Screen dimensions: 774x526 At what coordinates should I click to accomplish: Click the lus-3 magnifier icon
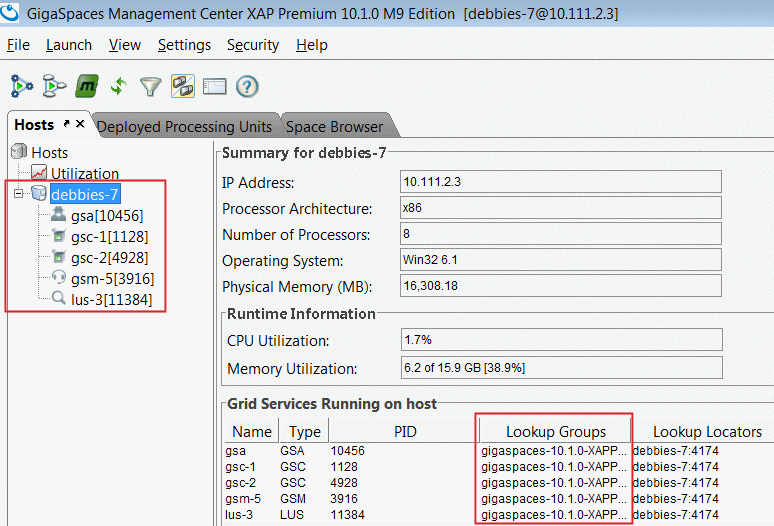(59, 298)
